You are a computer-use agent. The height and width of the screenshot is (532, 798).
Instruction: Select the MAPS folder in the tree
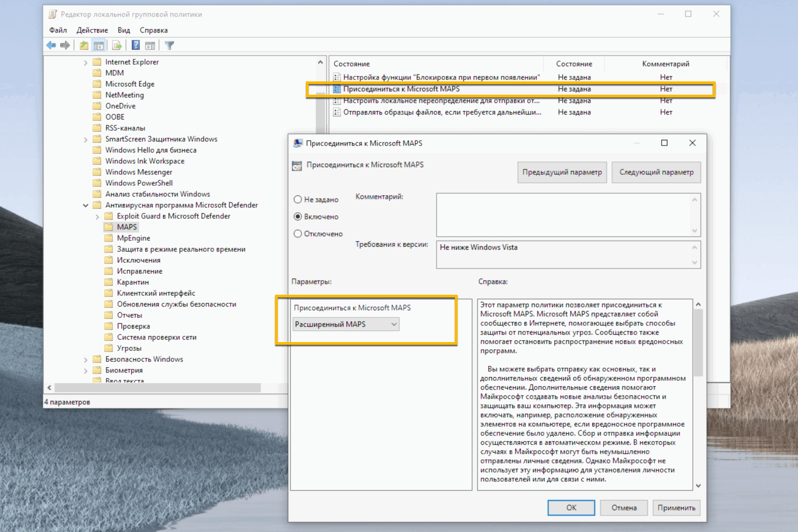pos(127,227)
